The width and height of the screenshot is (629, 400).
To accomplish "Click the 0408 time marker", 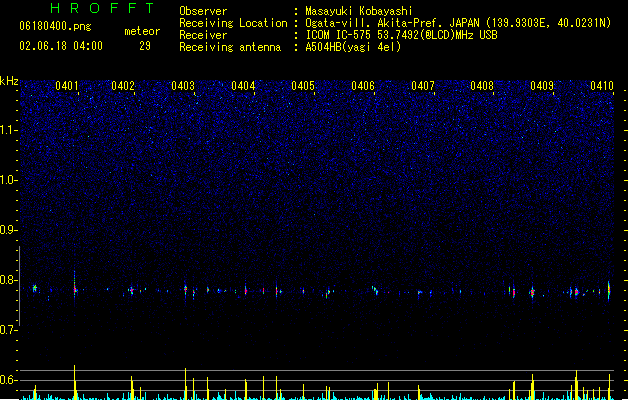I will (x=482, y=86).
